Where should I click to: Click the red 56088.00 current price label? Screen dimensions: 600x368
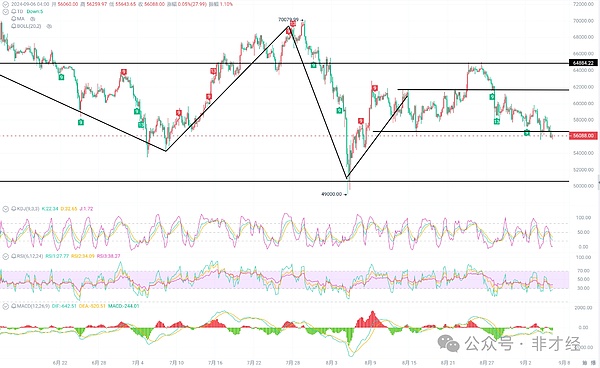(583, 135)
